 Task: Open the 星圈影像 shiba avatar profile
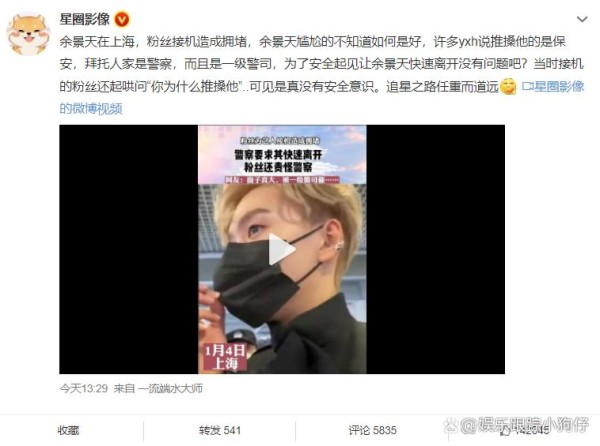(29, 33)
